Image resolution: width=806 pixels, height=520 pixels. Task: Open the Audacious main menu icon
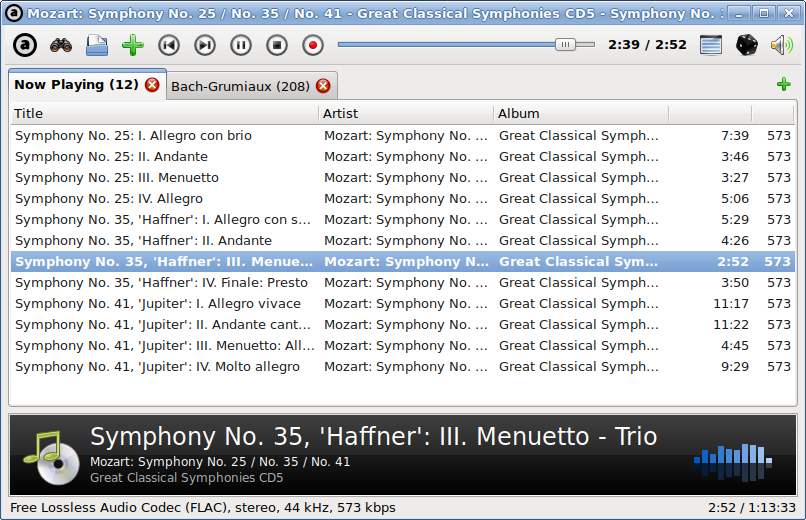[25, 45]
